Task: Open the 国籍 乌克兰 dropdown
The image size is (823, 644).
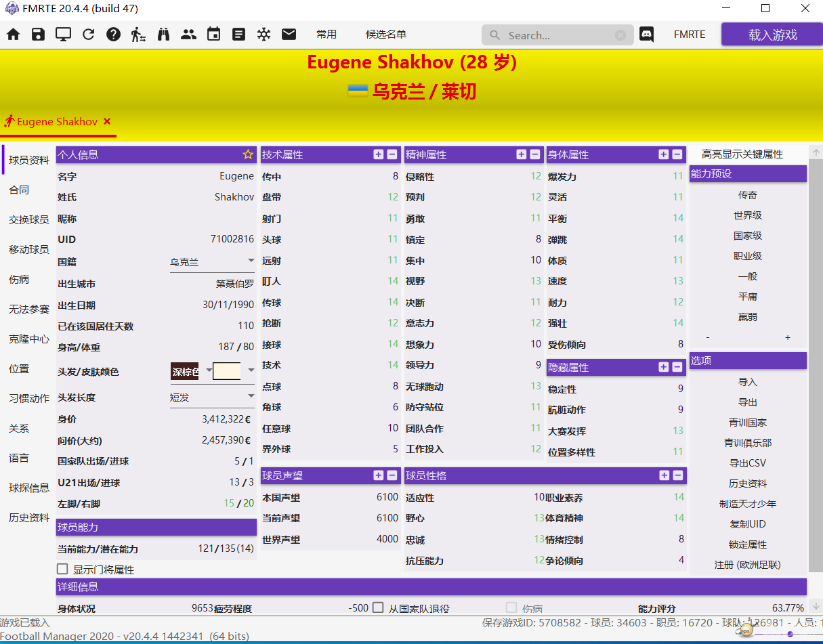Action: [x=211, y=261]
